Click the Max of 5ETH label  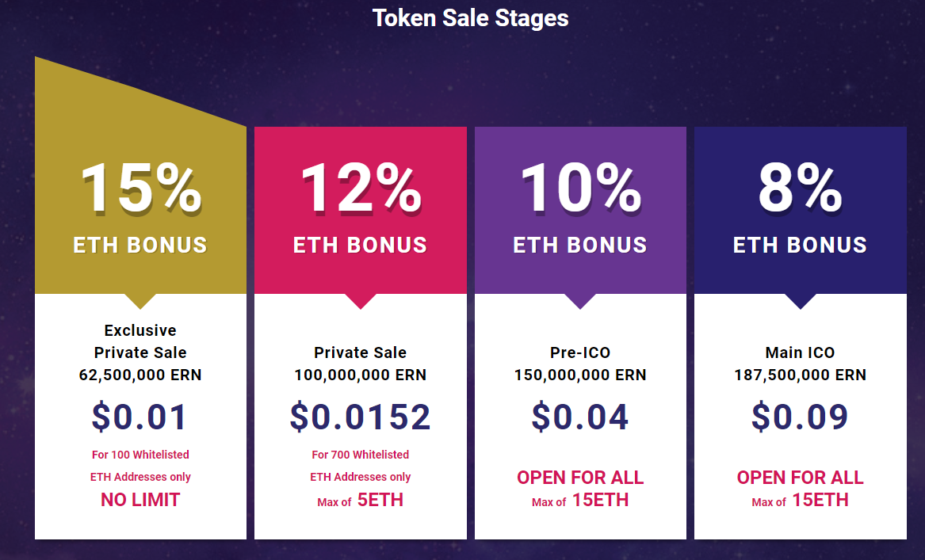361,501
